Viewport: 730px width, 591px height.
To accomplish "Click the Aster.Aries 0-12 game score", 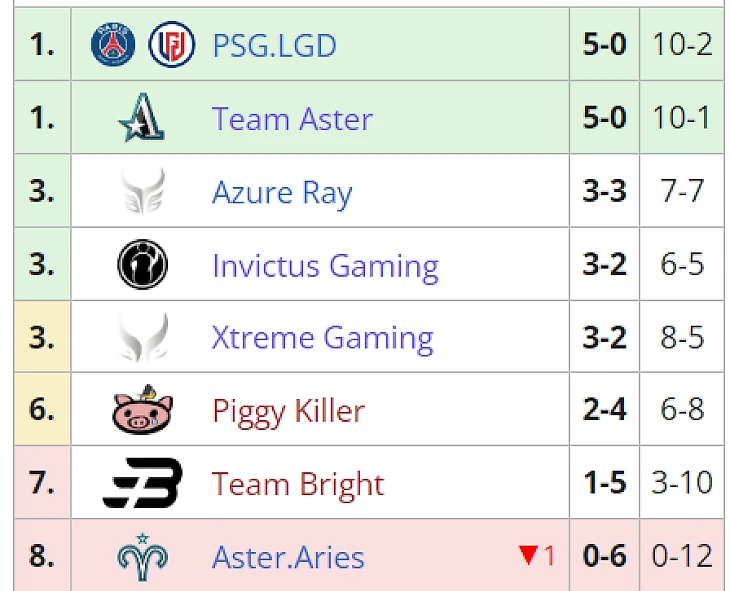I will coord(682,557).
